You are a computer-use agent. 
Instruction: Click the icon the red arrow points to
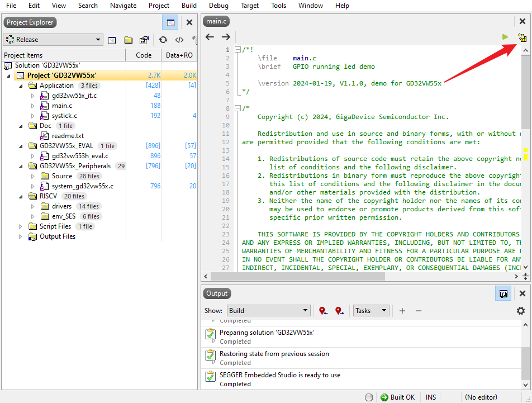coord(522,37)
